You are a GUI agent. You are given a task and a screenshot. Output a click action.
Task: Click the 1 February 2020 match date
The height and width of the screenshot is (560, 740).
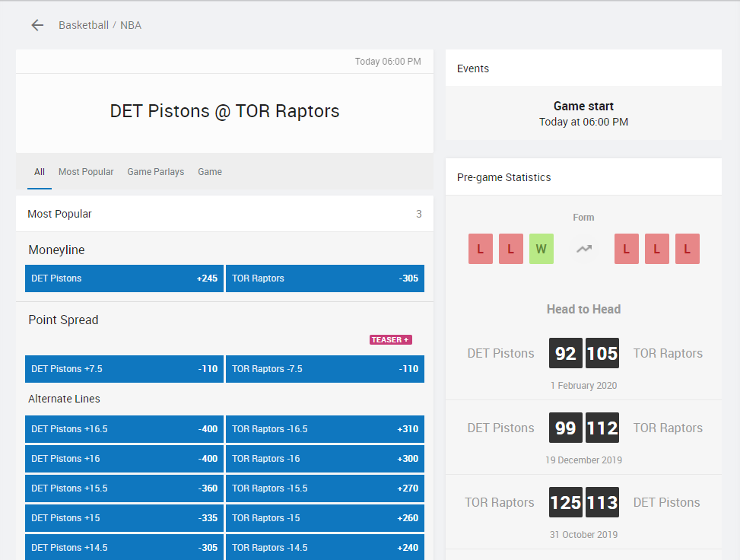[x=583, y=385]
